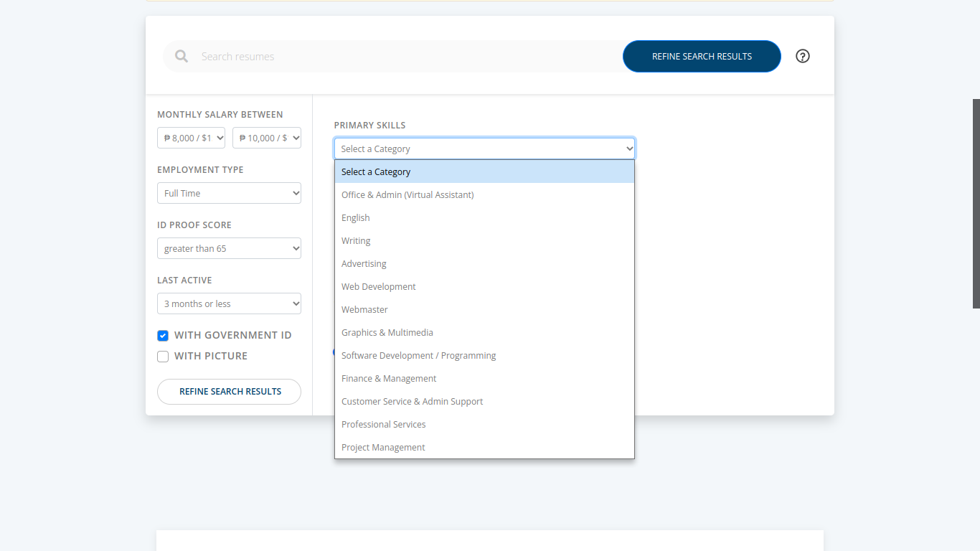Pick Webmaster from the category list

pyautogui.click(x=484, y=309)
